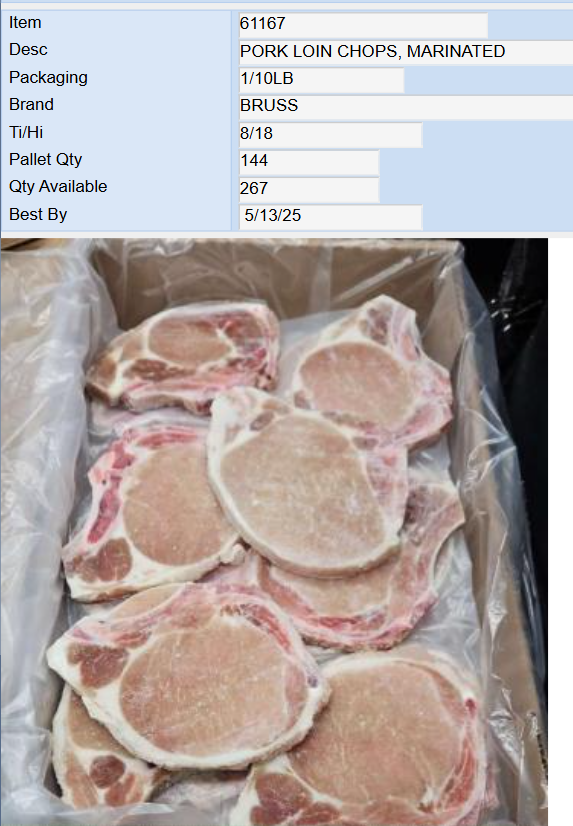Select the Brand field showing BRUSS
573x826 pixels.
(406, 106)
